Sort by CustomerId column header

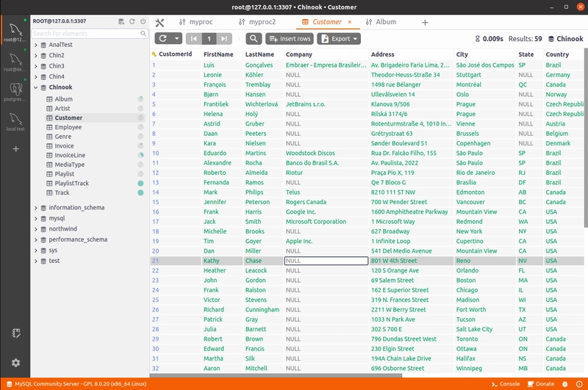point(175,54)
